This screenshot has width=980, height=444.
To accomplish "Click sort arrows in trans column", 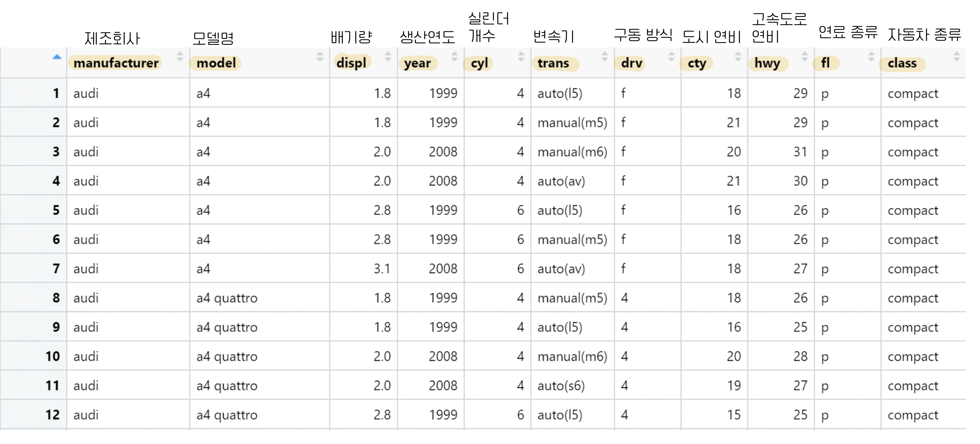I will pos(604,57).
